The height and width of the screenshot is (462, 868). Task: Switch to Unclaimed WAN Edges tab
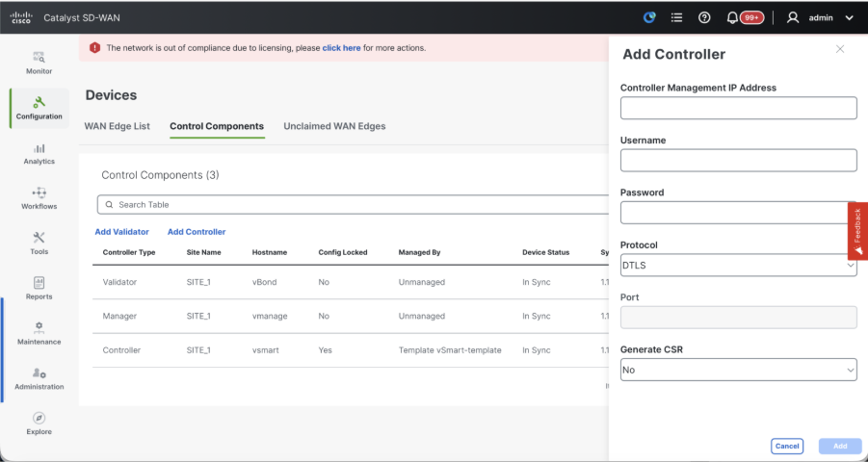pos(334,126)
